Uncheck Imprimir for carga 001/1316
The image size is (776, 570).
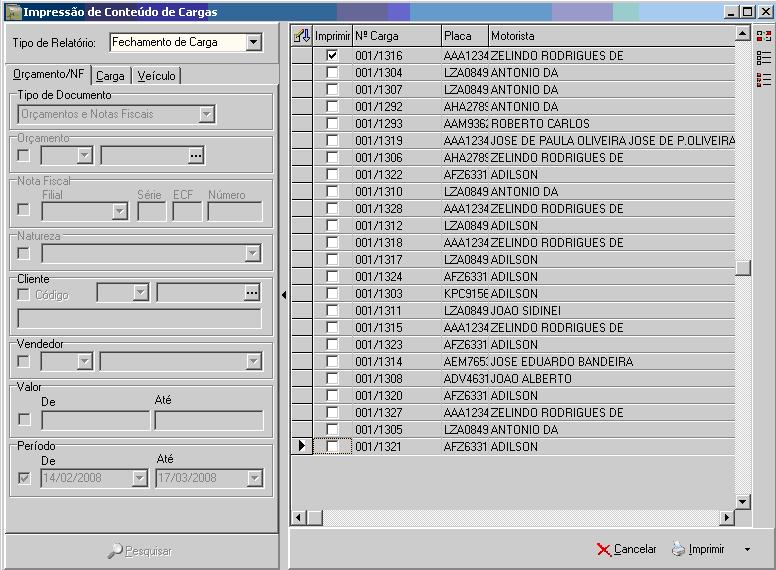tap(332, 56)
